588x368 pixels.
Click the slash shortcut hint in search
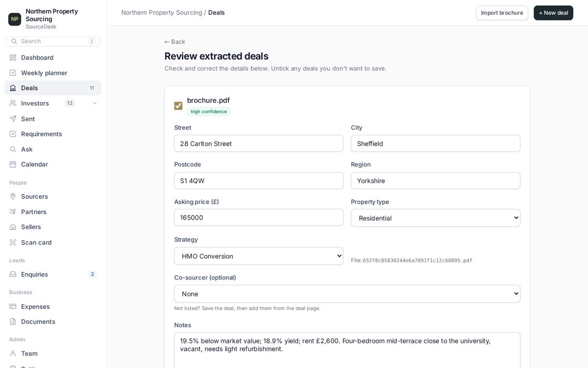[x=92, y=41]
